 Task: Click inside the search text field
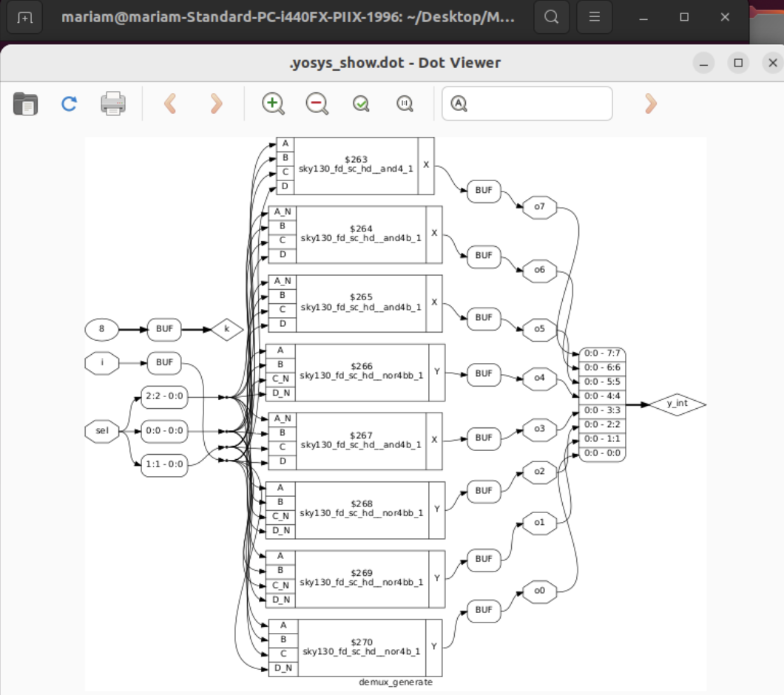(527, 104)
